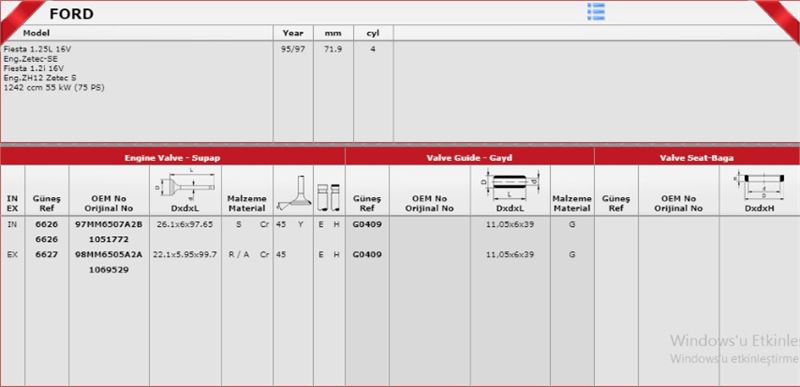The image size is (800, 387).
Task: Click the valve guide dimension diagram
Action: click(510, 185)
